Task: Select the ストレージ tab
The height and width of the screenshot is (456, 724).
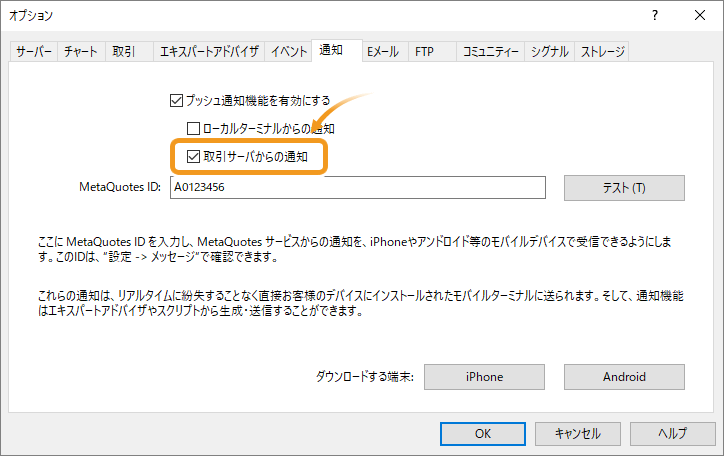Action: 602,51
